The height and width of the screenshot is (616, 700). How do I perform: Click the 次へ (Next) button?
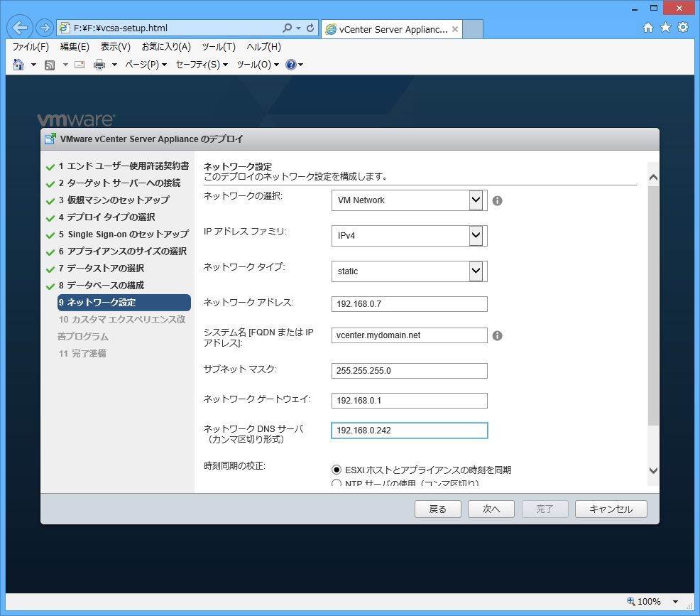coord(491,509)
